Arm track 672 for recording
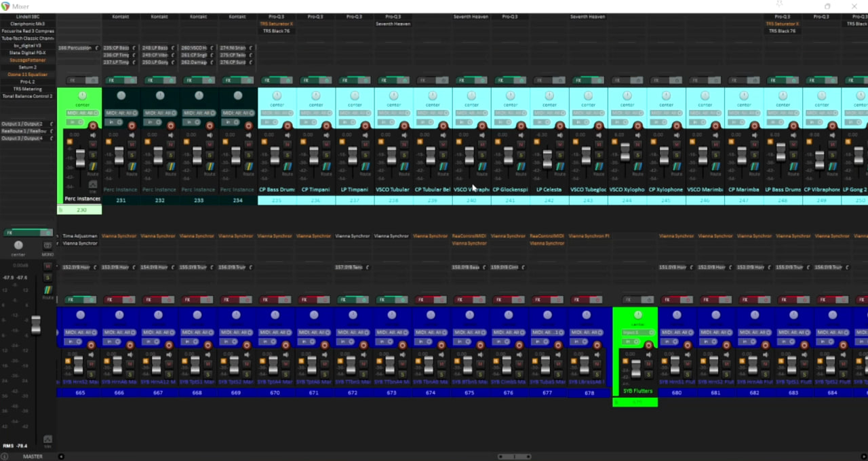 (x=364, y=345)
